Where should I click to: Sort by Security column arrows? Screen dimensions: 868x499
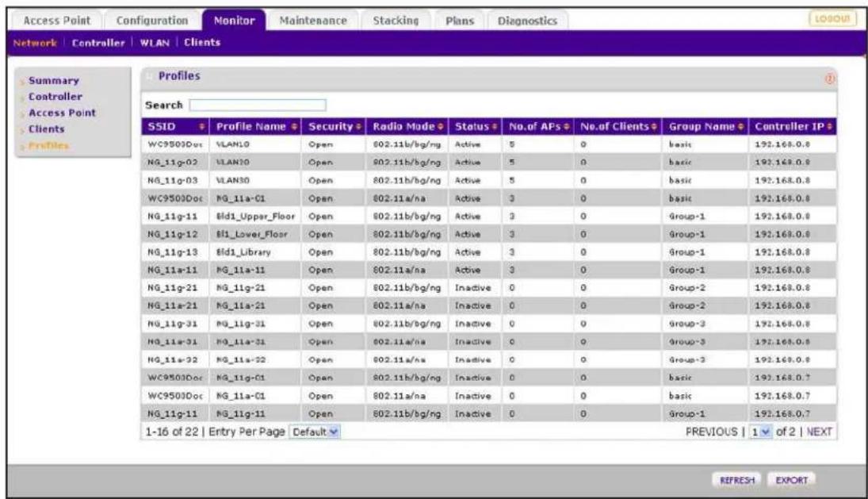pos(359,127)
